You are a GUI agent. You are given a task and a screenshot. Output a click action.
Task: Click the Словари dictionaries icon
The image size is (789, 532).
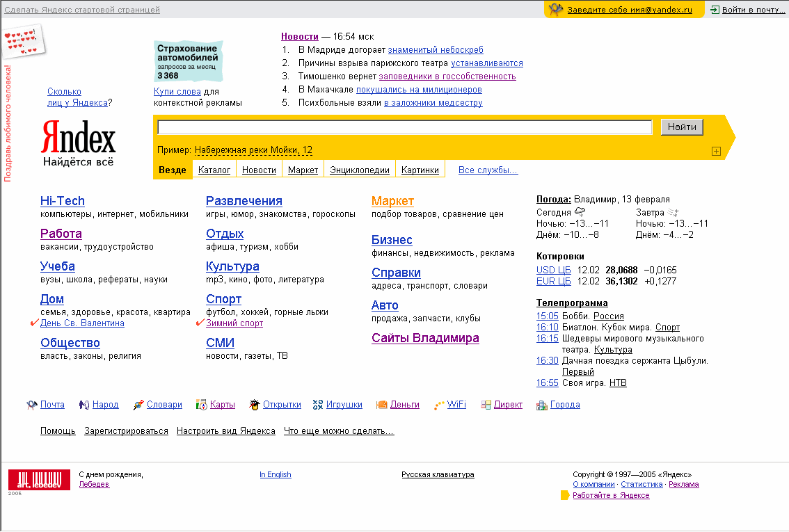click(x=138, y=405)
